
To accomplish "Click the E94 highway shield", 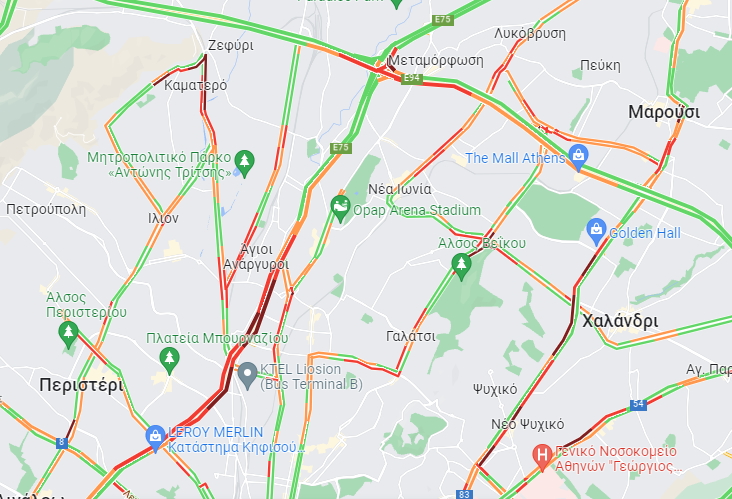I will coord(412,78).
